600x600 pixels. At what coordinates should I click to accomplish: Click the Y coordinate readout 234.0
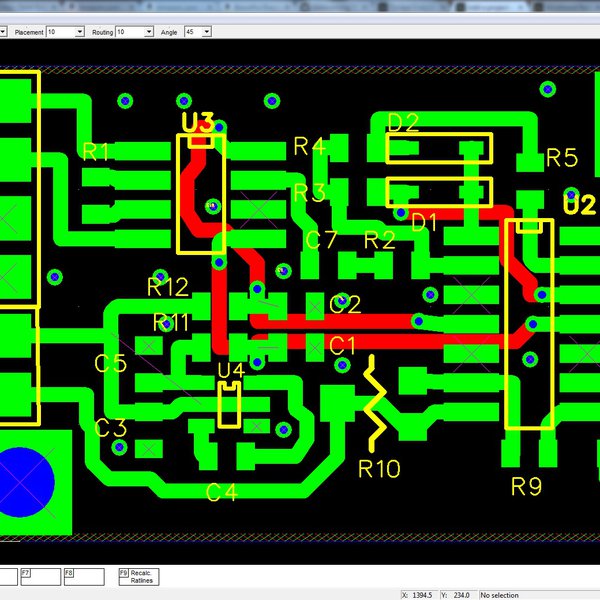click(461, 595)
